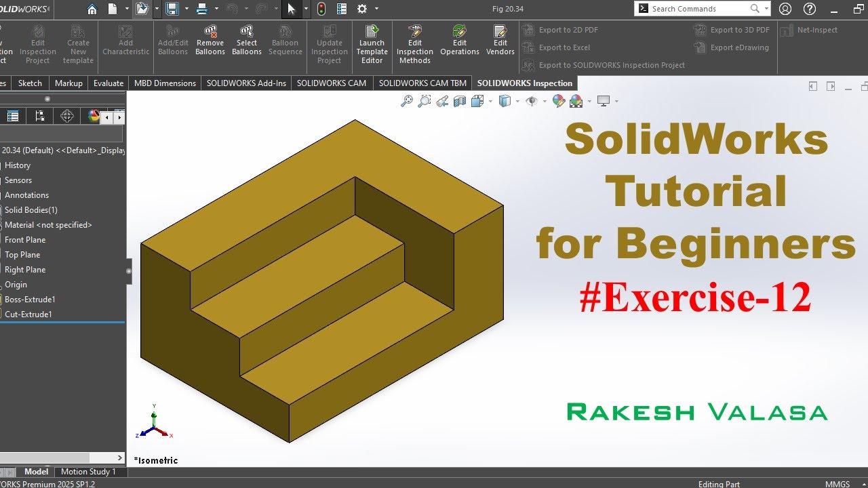Viewport: 868px width, 488px height.
Task: Click the Previous View icon
Action: (442, 101)
